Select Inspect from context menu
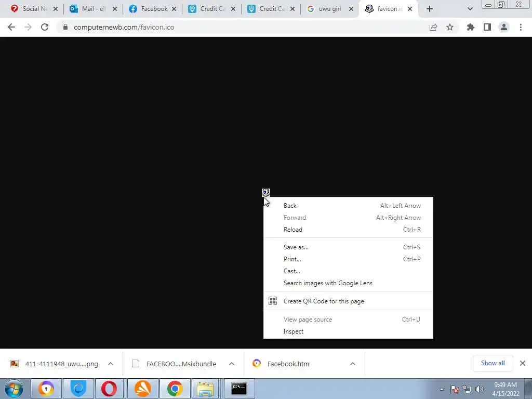Image resolution: width=532 pixels, height=399 pixels. [x=348, y=331]
